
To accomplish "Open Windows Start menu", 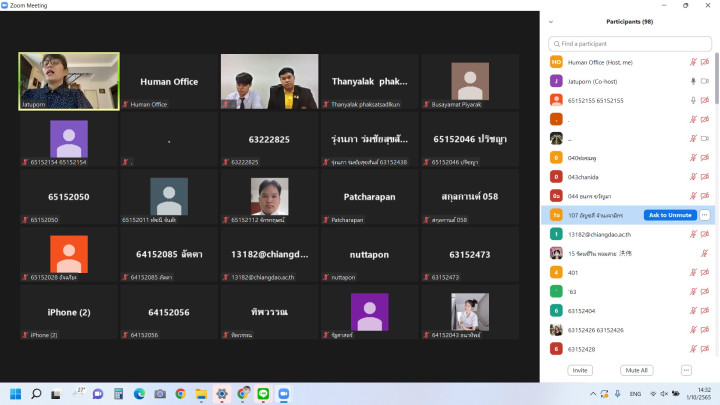I will [x=16, y=394].
